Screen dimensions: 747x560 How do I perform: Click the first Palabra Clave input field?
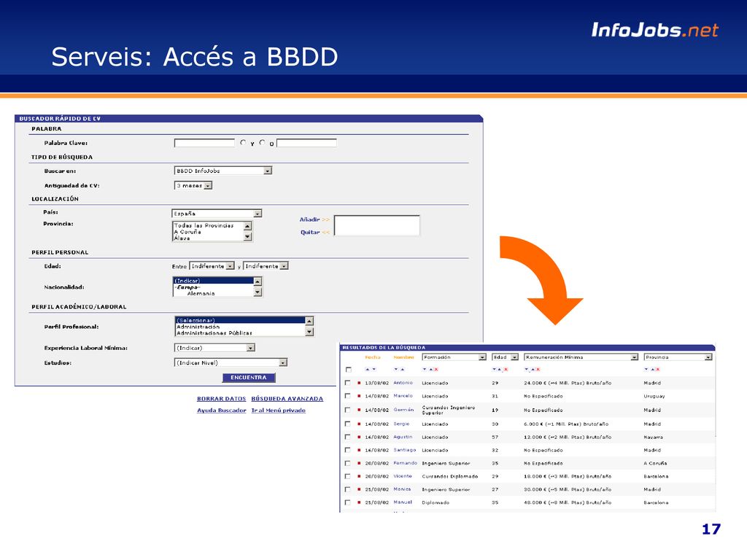[204, 143]
